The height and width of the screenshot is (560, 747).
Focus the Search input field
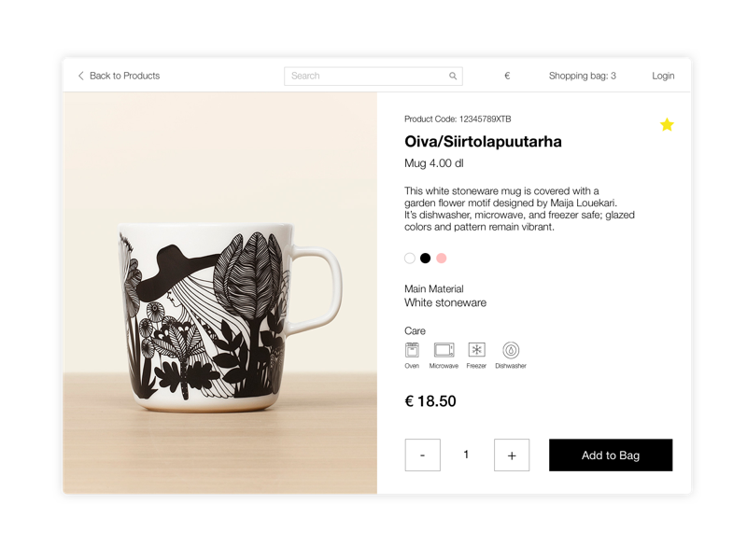click(x=364, y=77)
